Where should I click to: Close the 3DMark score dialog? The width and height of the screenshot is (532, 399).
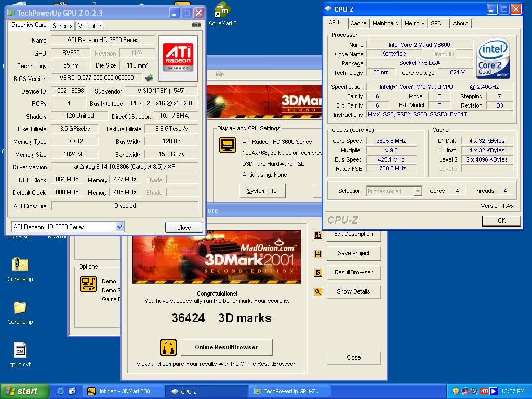[353, 357]
